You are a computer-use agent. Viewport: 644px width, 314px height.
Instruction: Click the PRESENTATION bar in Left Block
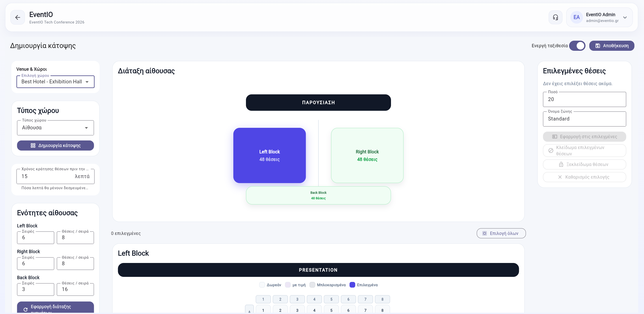pos(318,270)
